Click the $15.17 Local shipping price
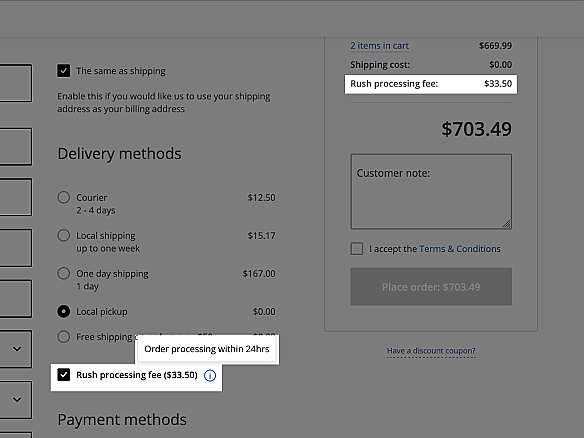Viewport: 584px width, 438px height. pyautogui.click(x=261, y=235)
